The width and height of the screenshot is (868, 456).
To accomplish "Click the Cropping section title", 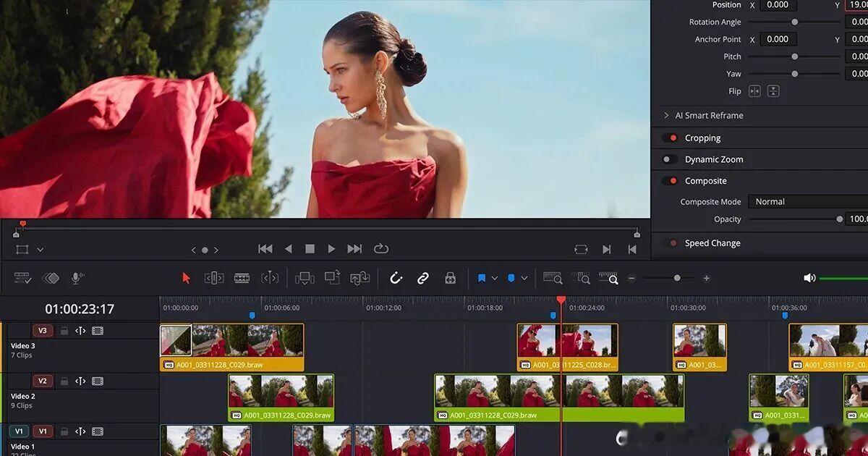I will tap(703, 138).
